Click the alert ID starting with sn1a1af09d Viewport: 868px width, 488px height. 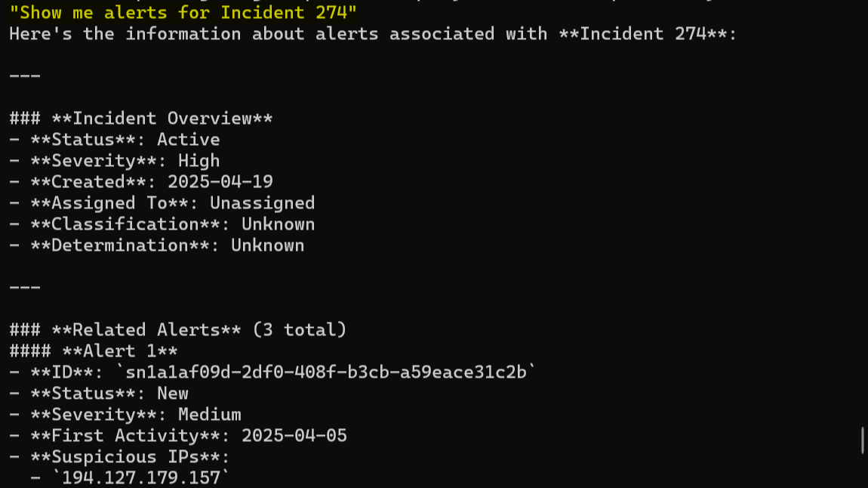(x=325, y=372)
